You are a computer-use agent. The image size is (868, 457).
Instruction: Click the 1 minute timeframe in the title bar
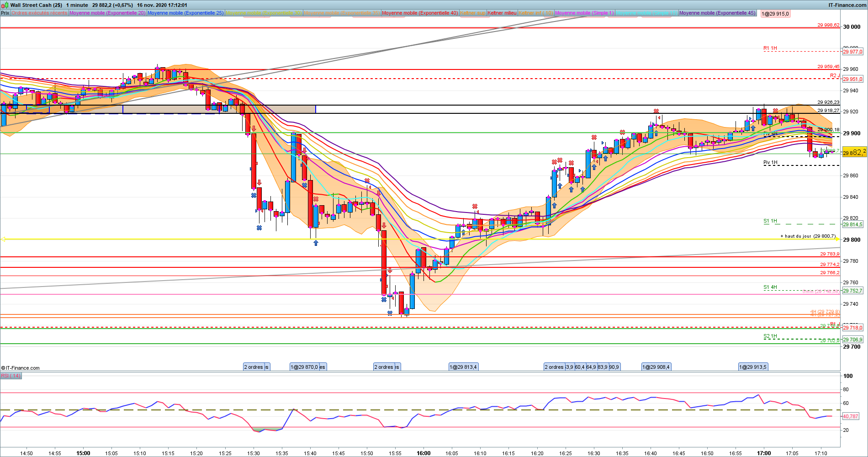77,5
